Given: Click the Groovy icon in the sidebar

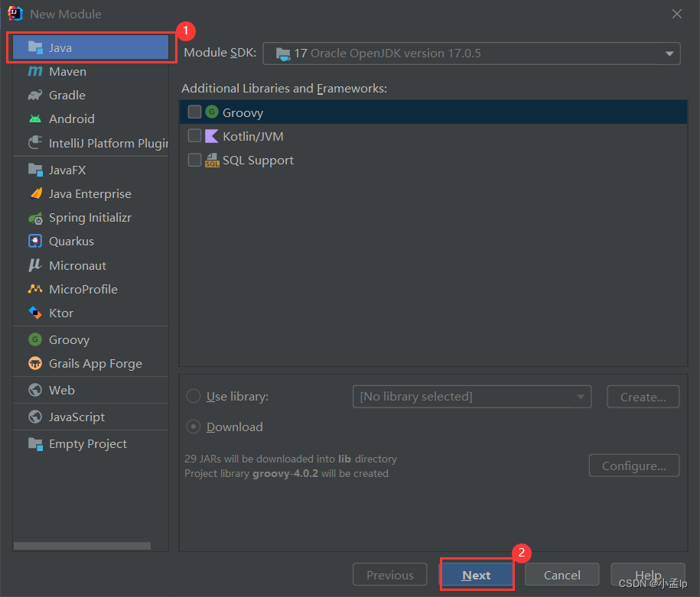Looking at the screenshot, I should pyautogui.click(x=35, y=339).
